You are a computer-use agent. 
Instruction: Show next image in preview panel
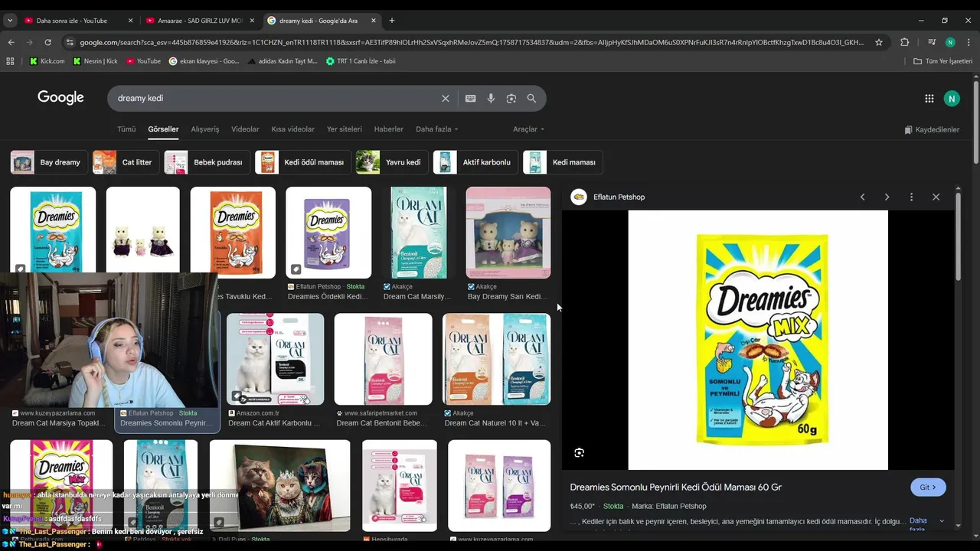click(887, 197)
